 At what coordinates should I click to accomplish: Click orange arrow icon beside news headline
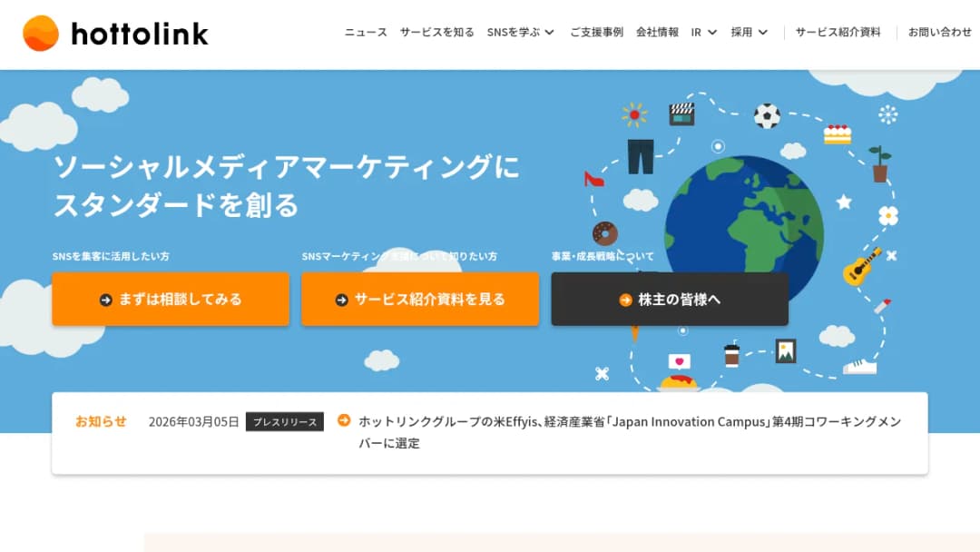(344, 420)
